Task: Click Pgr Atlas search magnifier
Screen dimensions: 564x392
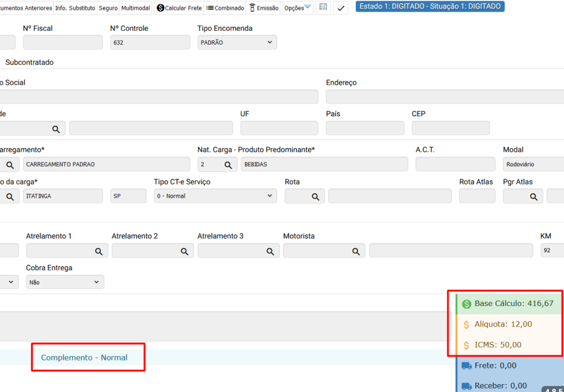Action: [x=533, y=197]
